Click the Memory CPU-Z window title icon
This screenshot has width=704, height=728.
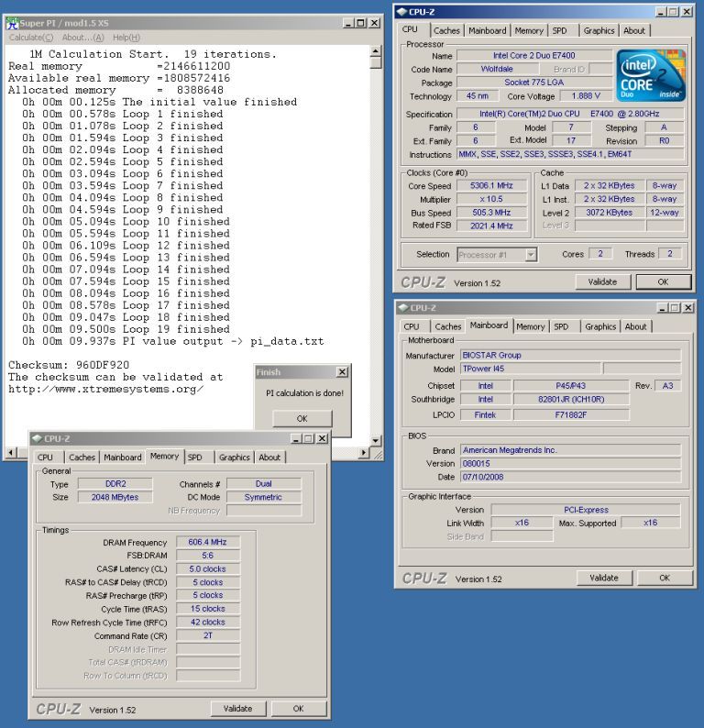coord(38,439)
